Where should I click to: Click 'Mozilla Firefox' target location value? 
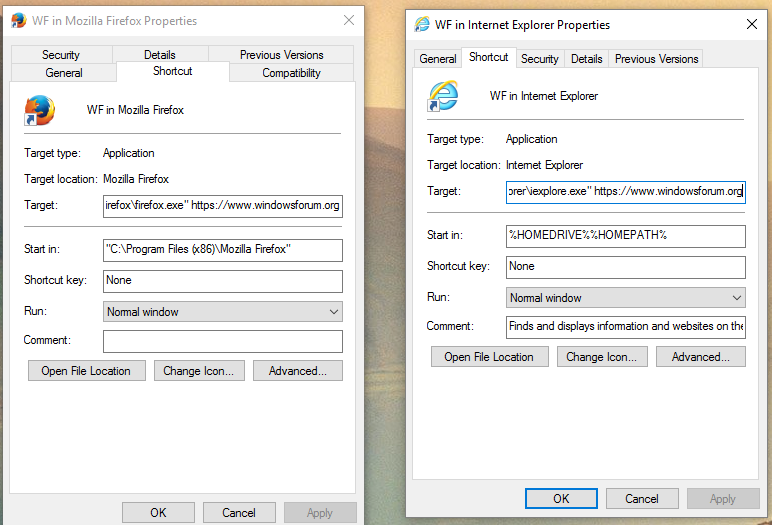pyautogui.click(x=136, y=179)
